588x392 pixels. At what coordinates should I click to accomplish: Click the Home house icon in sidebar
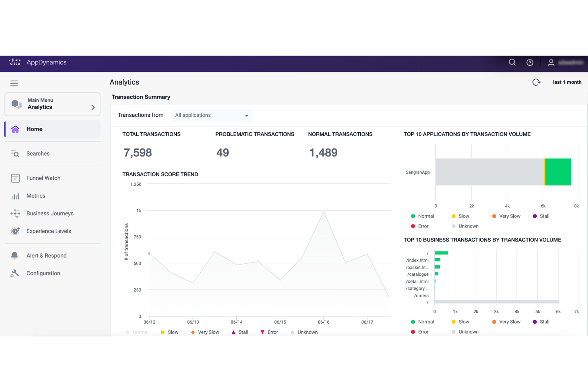[15, 129]
